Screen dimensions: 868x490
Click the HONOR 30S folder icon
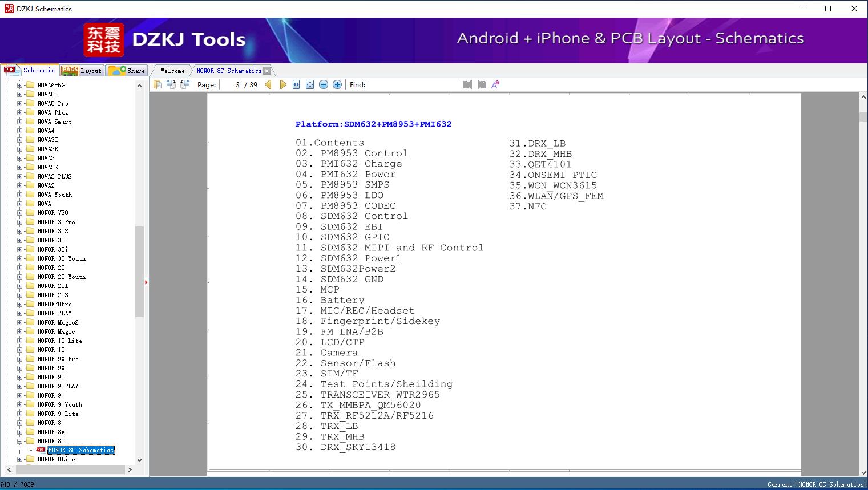click(30, 231)
